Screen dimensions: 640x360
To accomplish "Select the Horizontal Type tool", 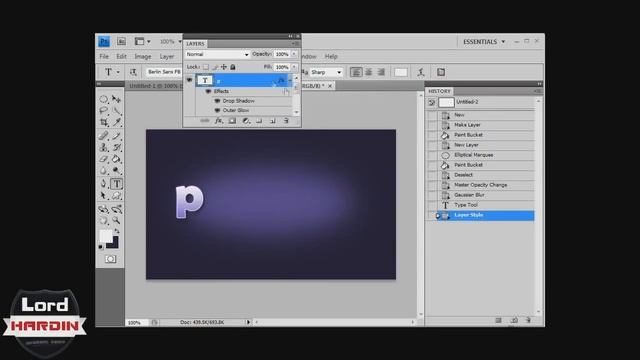I will tap(117, 184).
